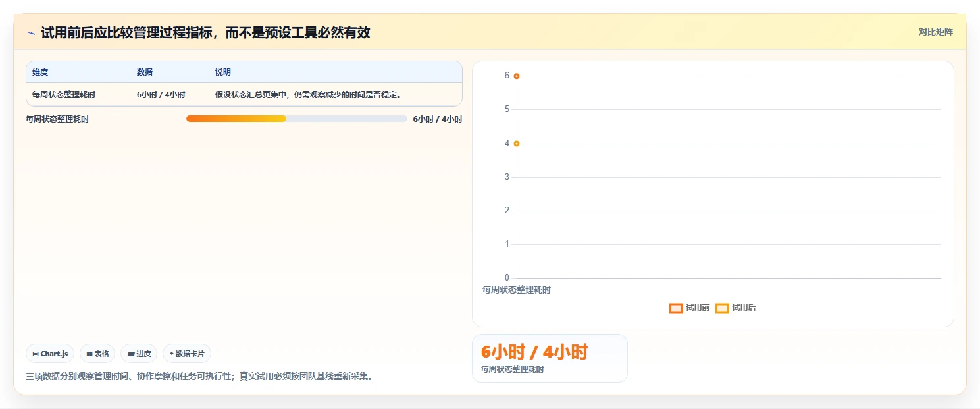The width and height of the screenshot is (980, 409).
Task: Click the lightning icon beside the title
Action: 31,33
